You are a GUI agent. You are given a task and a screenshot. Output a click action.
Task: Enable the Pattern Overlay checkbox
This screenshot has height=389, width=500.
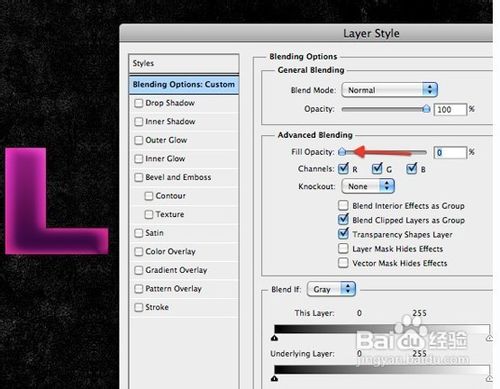tap(138, 289)
